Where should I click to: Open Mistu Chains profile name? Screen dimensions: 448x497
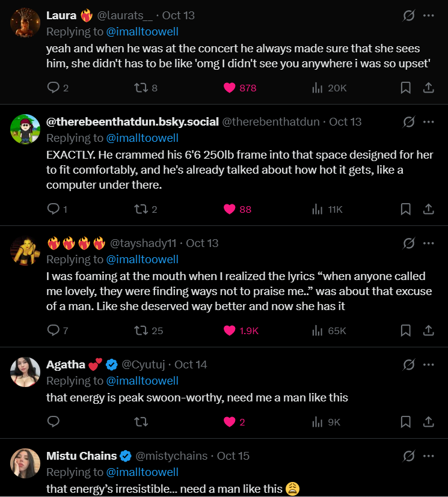pyautogui.click(x=81, y=456)
